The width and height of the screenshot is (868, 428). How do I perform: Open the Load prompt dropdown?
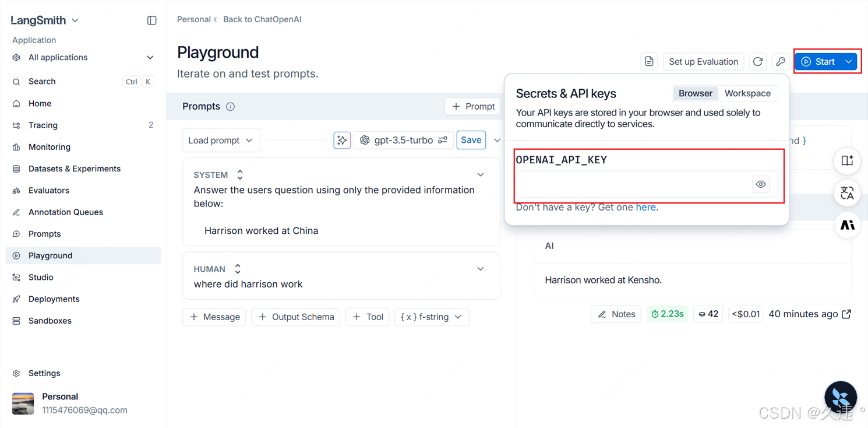221,141
